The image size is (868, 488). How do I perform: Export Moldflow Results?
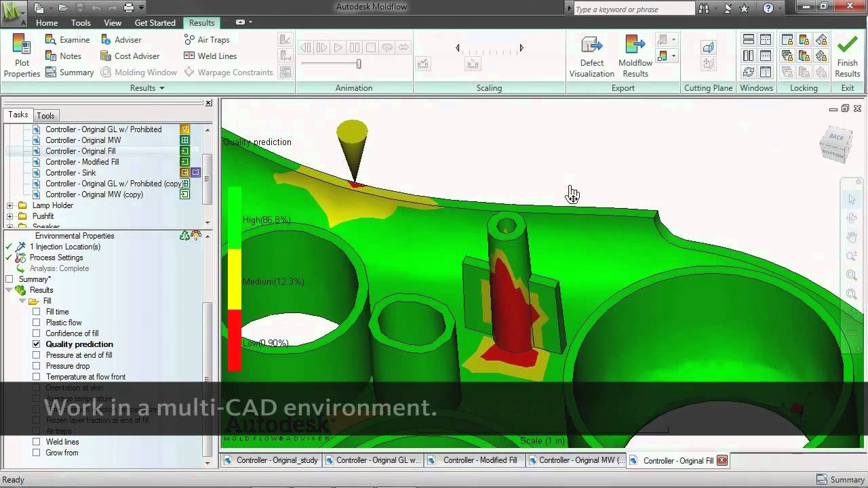pyautogui.click(x=635, y=56)
